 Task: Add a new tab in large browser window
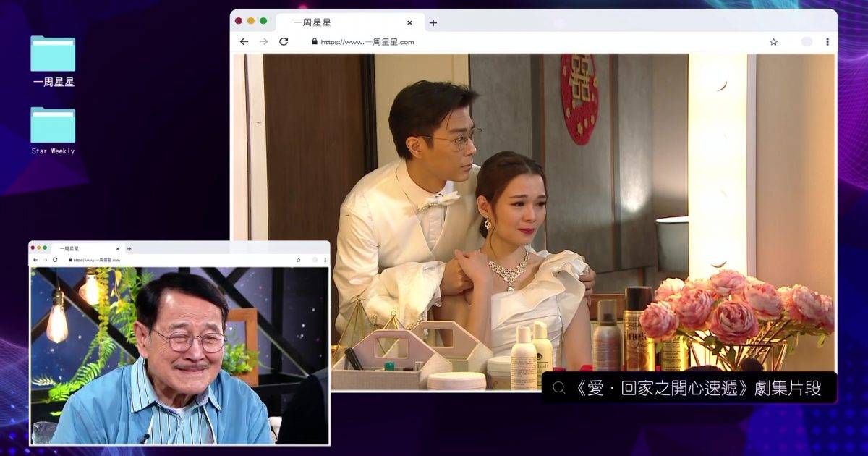[x=433, y=22]
